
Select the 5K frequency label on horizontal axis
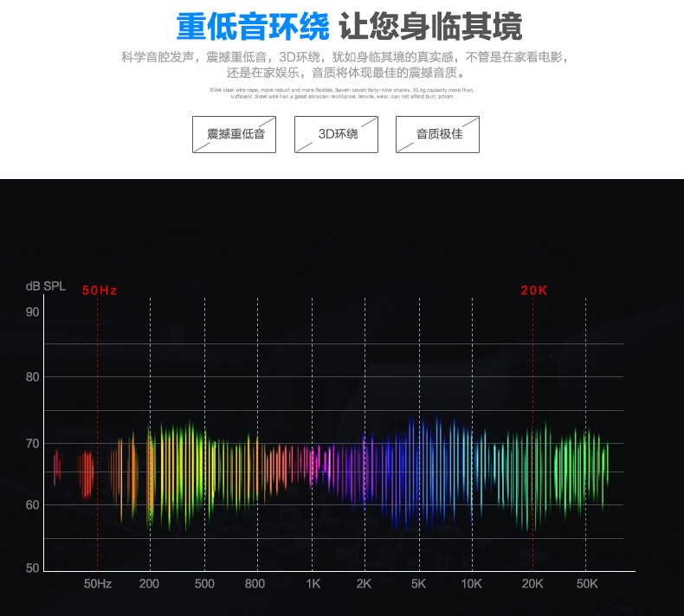pos(418,584)
